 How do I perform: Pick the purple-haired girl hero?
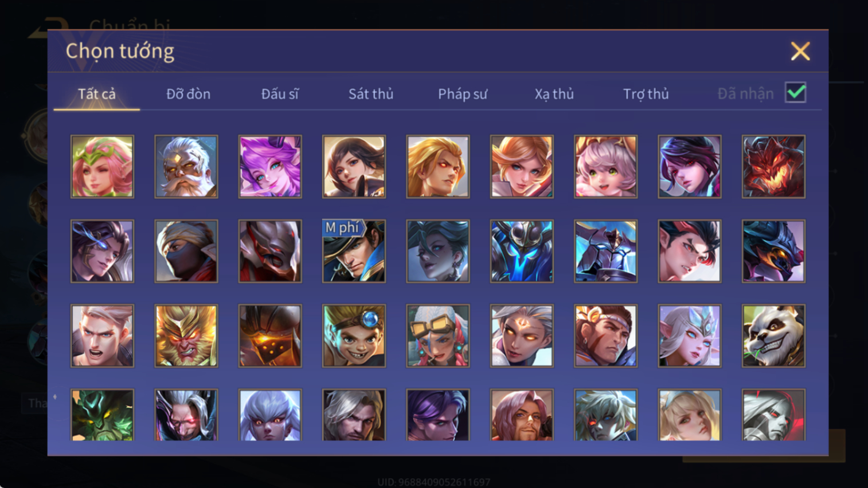pyautogui.click(x=270, y=167)
